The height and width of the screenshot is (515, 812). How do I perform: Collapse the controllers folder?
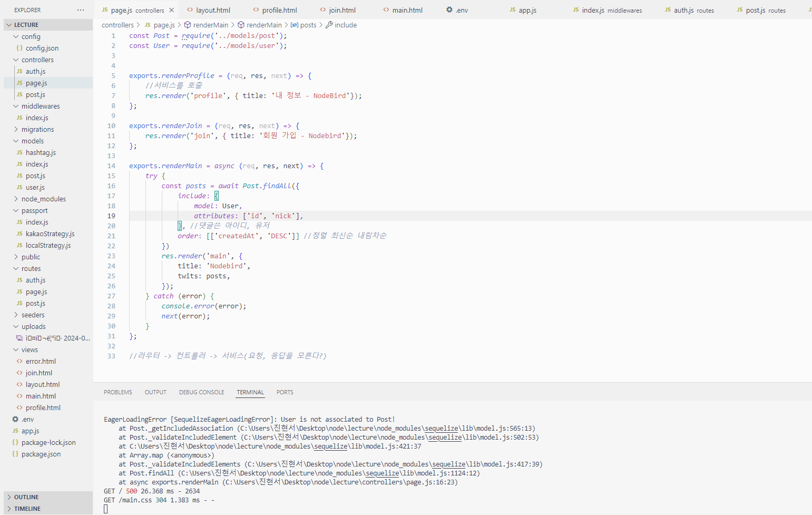(16, 60)
